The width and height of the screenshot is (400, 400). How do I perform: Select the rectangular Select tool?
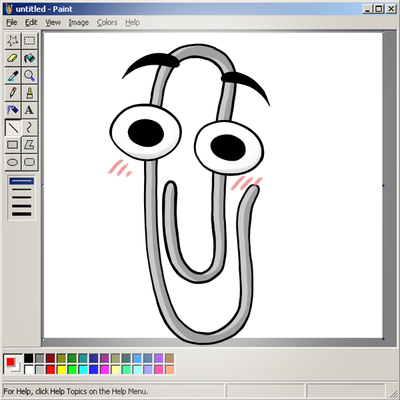pos(30,41)
